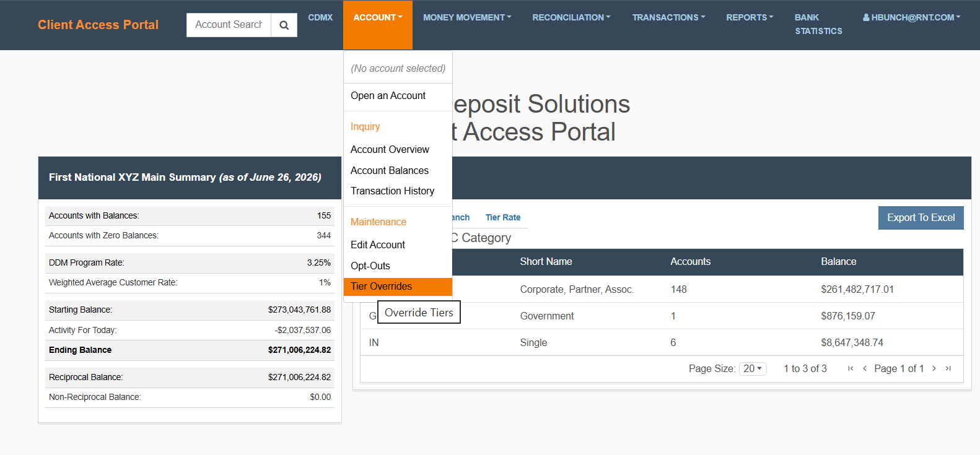Go to first page pagination icon

[x=851, y=368]
